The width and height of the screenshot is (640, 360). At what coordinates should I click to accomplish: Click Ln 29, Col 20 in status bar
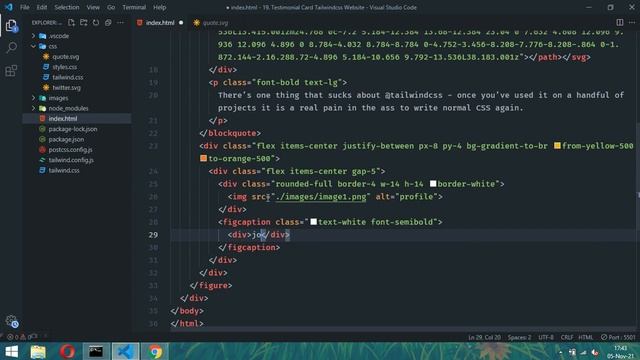pos(484,337)
